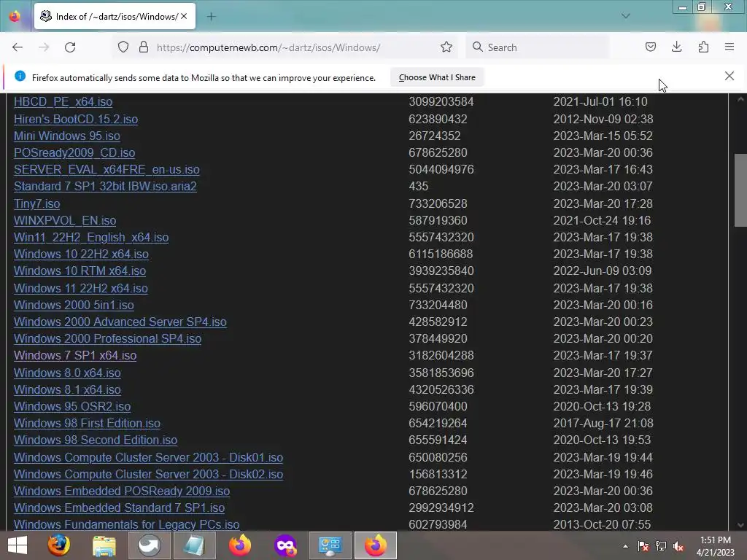The width and height of the screenshot is (747, 560).
Task: Dismiss the Firefox data notification bar
Action: tap(729, 76)
